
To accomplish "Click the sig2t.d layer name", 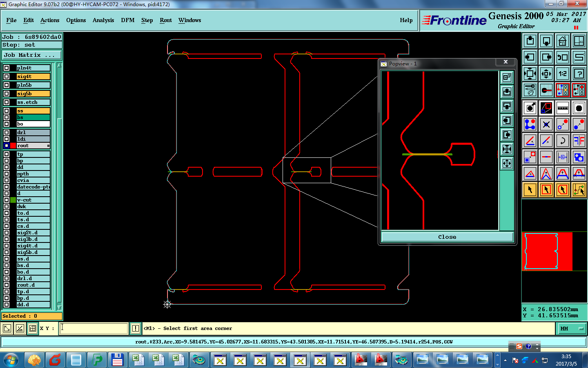I will pos(33,233).
